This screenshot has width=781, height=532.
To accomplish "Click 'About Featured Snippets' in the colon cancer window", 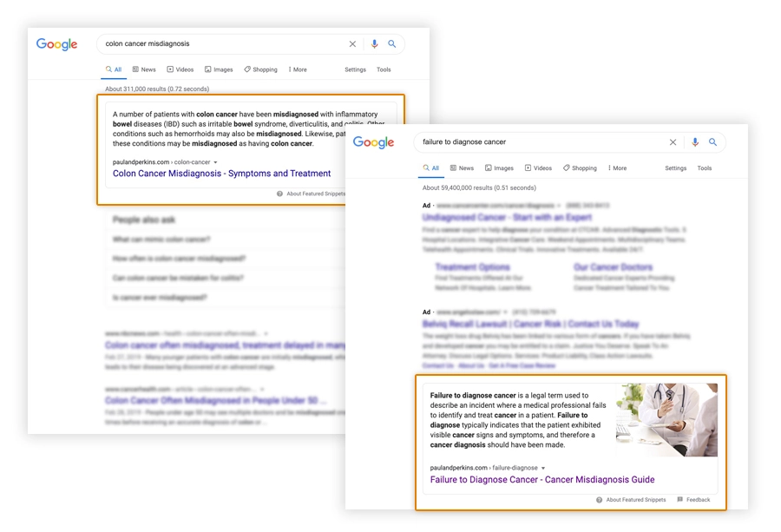I will [312, 194].
